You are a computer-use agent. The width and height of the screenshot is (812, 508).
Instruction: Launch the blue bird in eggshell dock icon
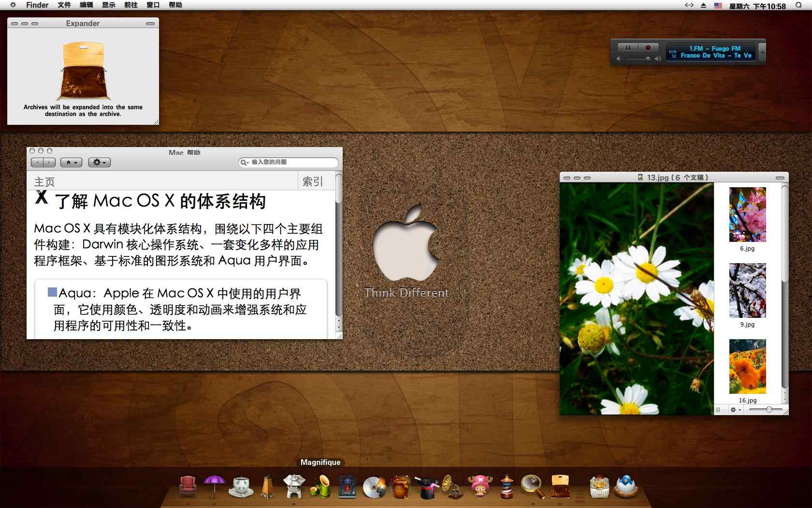point(626,487)
